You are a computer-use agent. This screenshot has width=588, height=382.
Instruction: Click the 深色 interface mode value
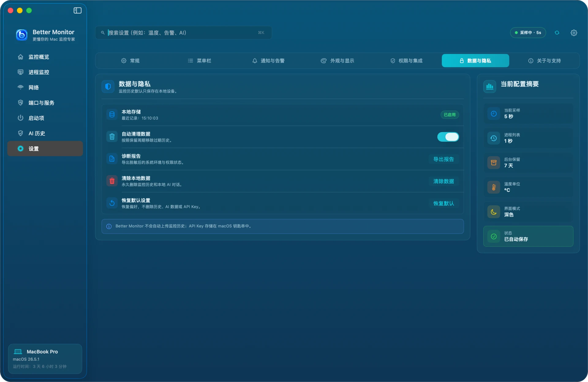point(509,215)
